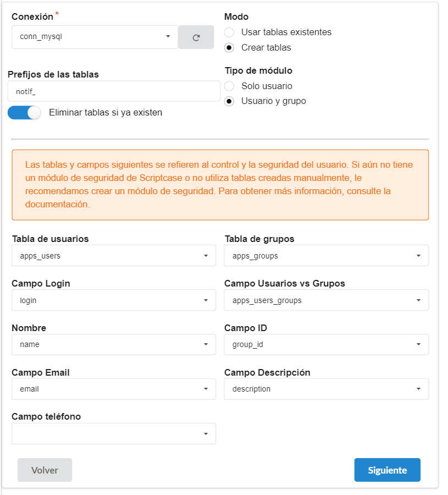
Task: Select the Crear tablas mode
Action: coord(229,48)
